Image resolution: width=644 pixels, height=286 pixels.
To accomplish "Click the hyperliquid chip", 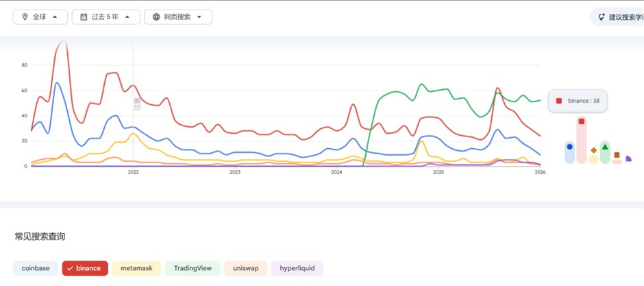I will pyautogui.click(x=297, y=268).
